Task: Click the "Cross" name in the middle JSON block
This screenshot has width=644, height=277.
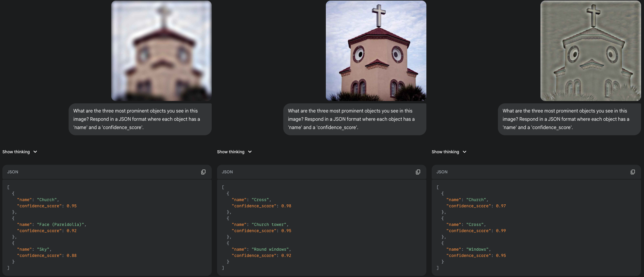Action: click(x=260, y=200)
